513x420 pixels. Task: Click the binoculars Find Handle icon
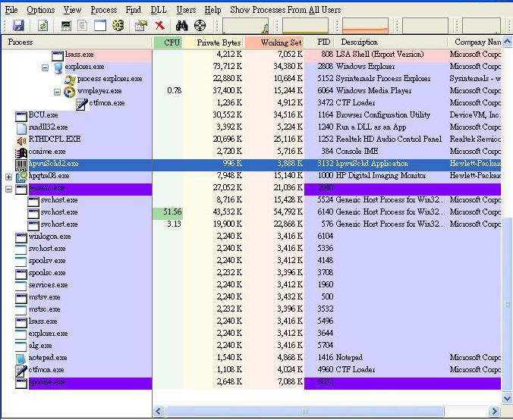tap(182, 26)
